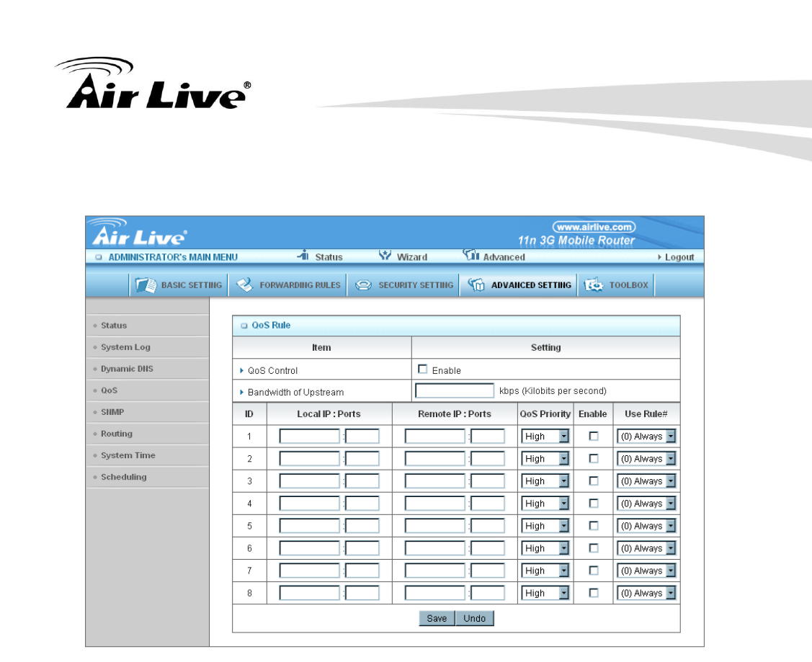The width and height of the screenshot is (812, 662).
Task: Click the Basic Setting folder icon
Action: pyautogui.click(x=146, y=285)
